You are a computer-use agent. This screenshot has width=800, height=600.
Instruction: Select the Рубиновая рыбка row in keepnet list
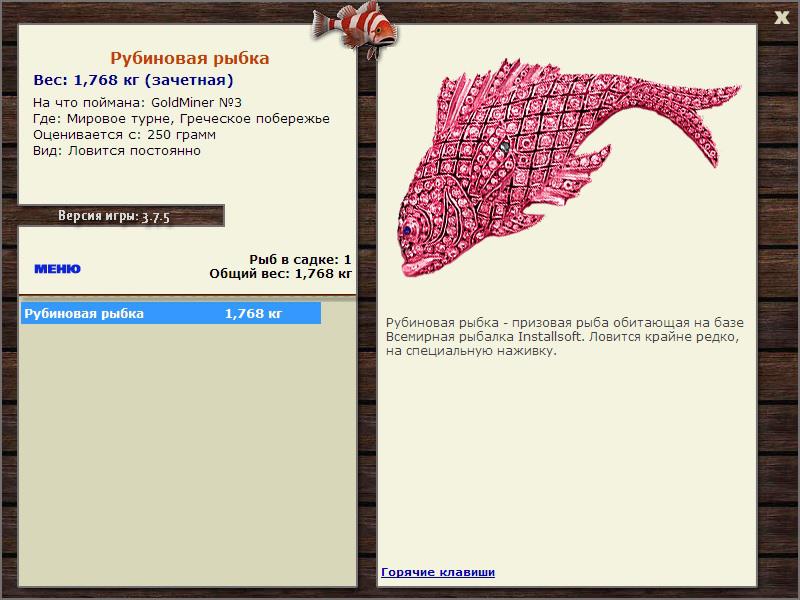pos(171,313)
